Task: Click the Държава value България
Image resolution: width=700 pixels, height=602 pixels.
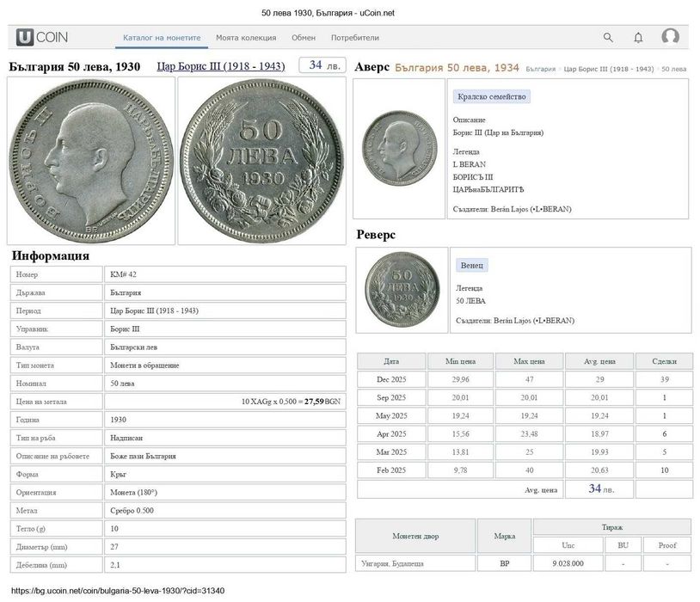Action: pos(126,292)
